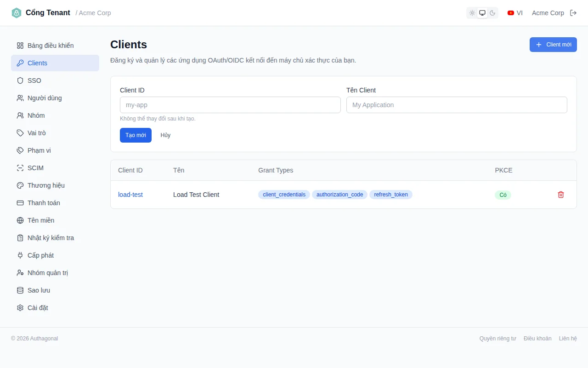Focus the Tên Client input field
588x368 pixels.
(457, 105)
